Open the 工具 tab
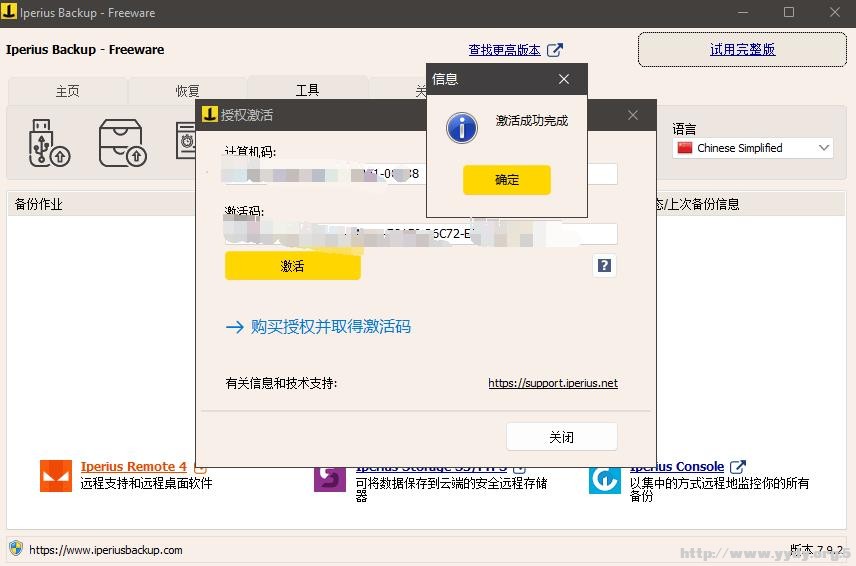This screenshot has width=856, height=566. (307, 90)
